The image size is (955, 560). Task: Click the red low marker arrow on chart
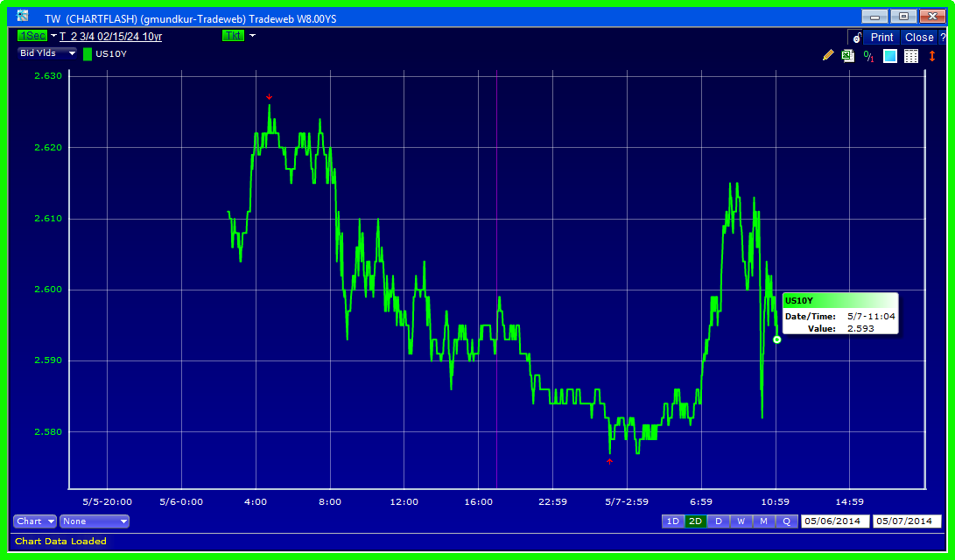609,462
